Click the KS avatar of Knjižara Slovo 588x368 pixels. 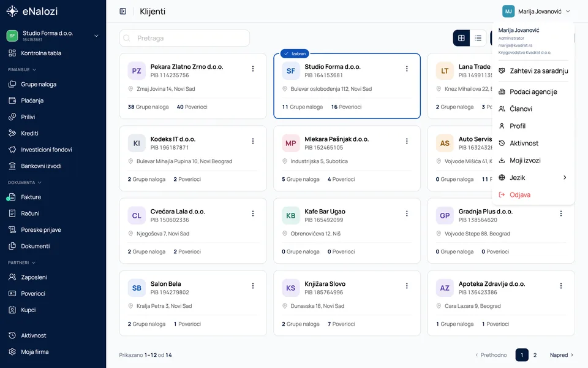[x=290, y=288]
